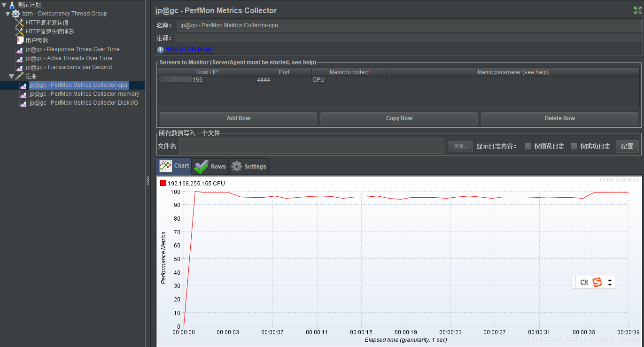This screenshot has width=644, height=347.
Task: Click the Concurrency Thread Group gear icon
Action: (16, 14)
